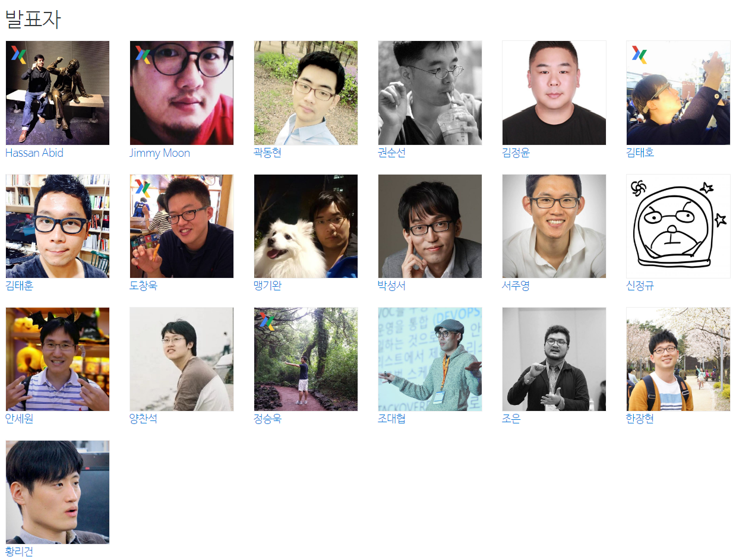Open 김태훈 name link
Screen dimensions: 736x560
pyautogui.click(x=19, y=286)
